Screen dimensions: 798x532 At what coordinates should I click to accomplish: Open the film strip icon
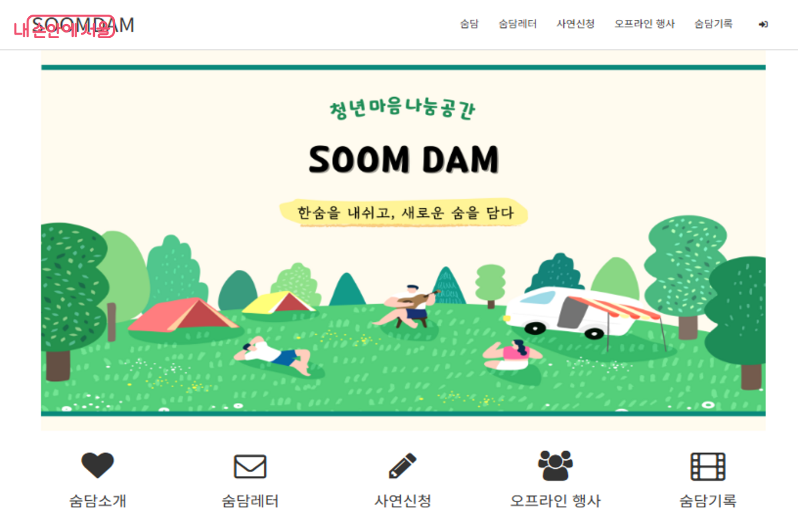(x=708, y=466)
